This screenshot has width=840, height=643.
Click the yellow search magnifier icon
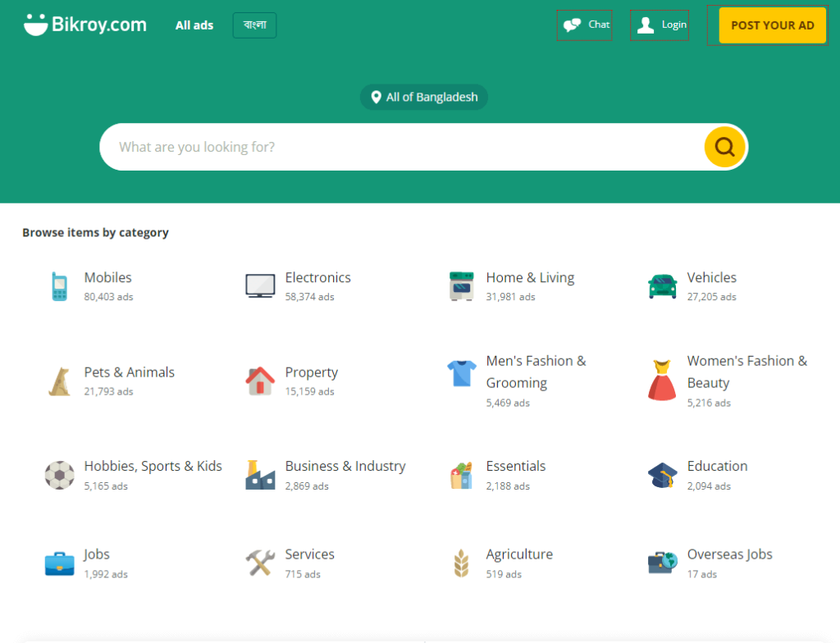tap(724, 147)
